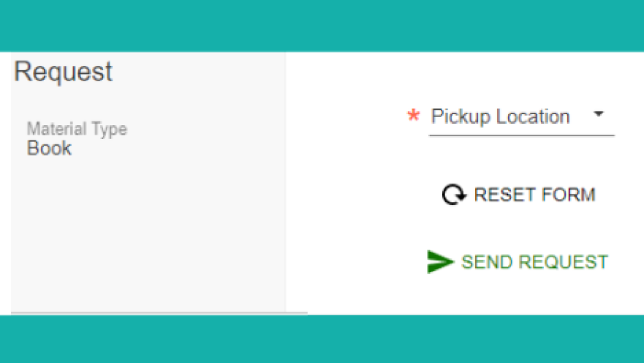Open the Pickup Location dropdown arrow
The width and height of the screenshot is (644, 363).
point(599,114)
